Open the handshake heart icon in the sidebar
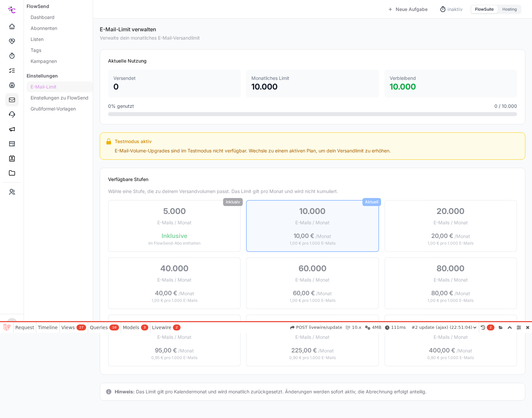The image size is (532, 418). click(x=12, y=41)
